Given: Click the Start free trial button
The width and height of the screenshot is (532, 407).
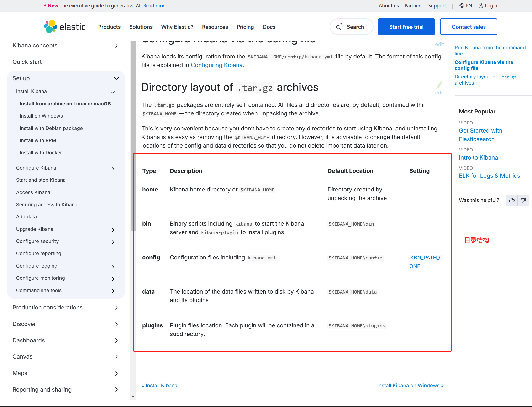Looking at the screenshot, I should click(x=406, y=27).
